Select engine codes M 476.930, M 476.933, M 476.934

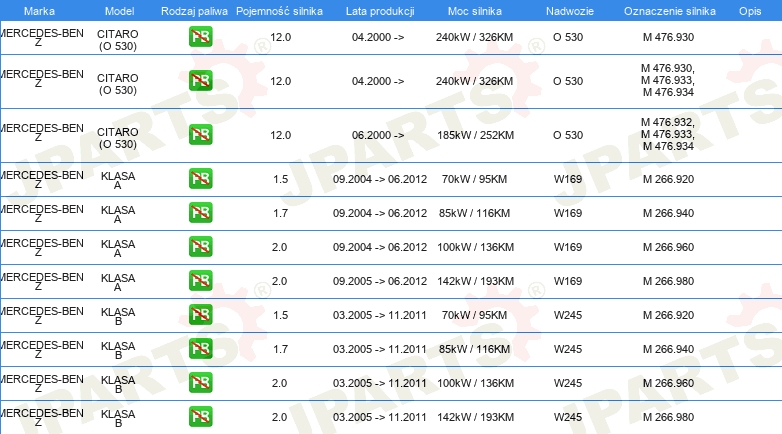click(x=668, y=80)
